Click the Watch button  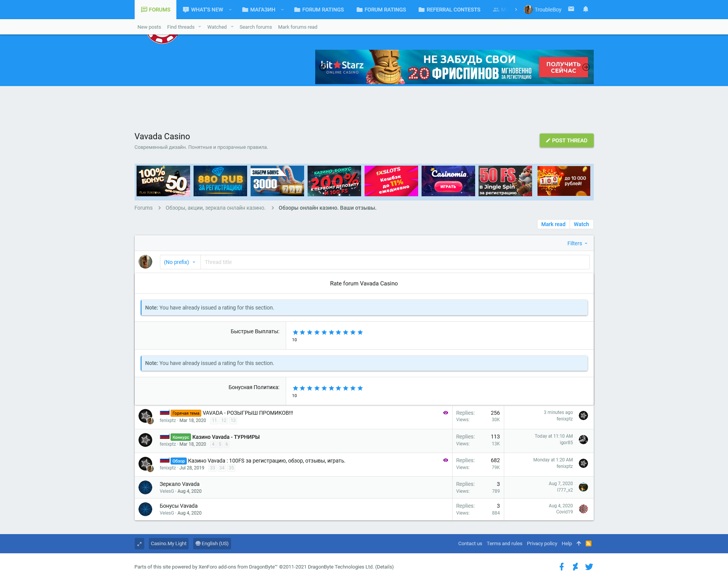[581, 224]
